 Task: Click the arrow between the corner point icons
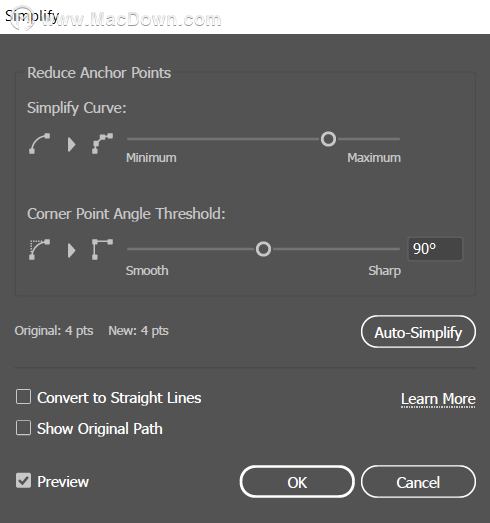pyautogui.click(x=71, y=250)
